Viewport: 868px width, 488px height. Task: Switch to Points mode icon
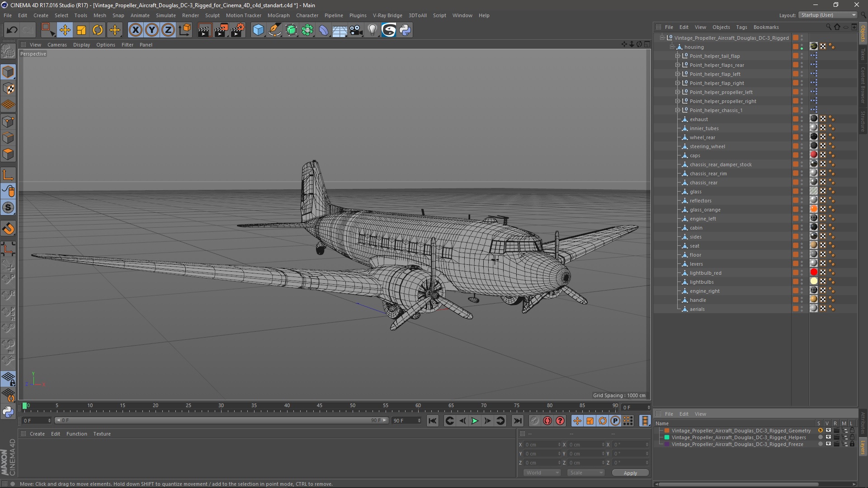8,122
